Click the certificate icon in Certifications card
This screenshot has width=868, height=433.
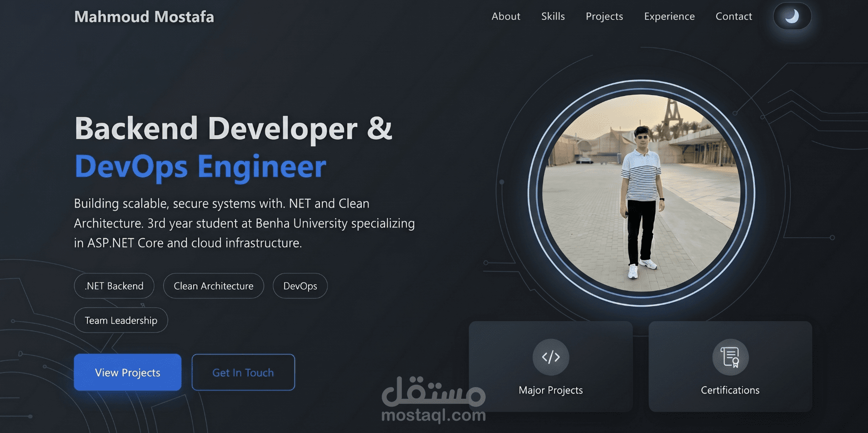click(730, 357)
